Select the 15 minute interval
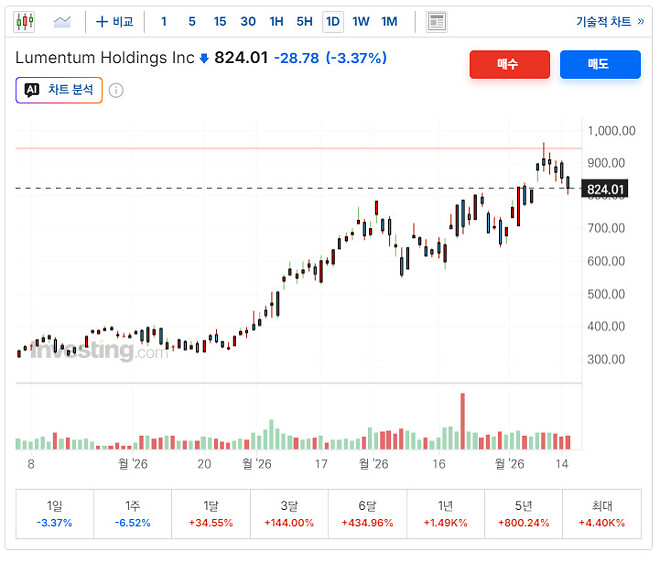 pos(220,21)
